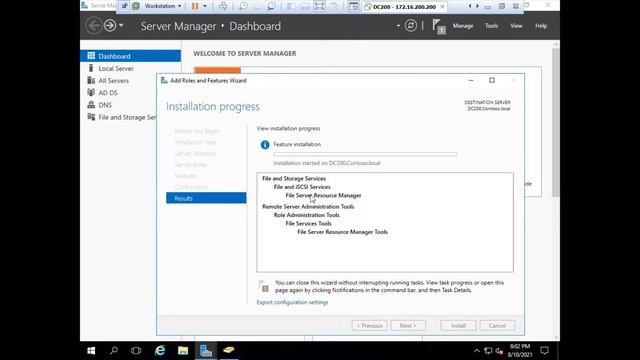The image size is (640, 360).
Task: Select Dashboard in the sidebar
Action: 131,56
